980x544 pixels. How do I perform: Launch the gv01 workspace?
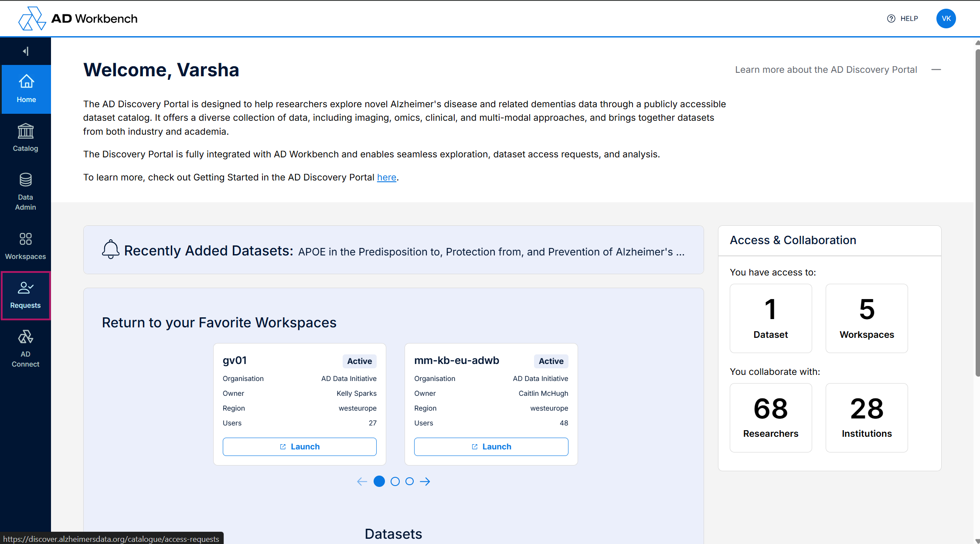299,446
